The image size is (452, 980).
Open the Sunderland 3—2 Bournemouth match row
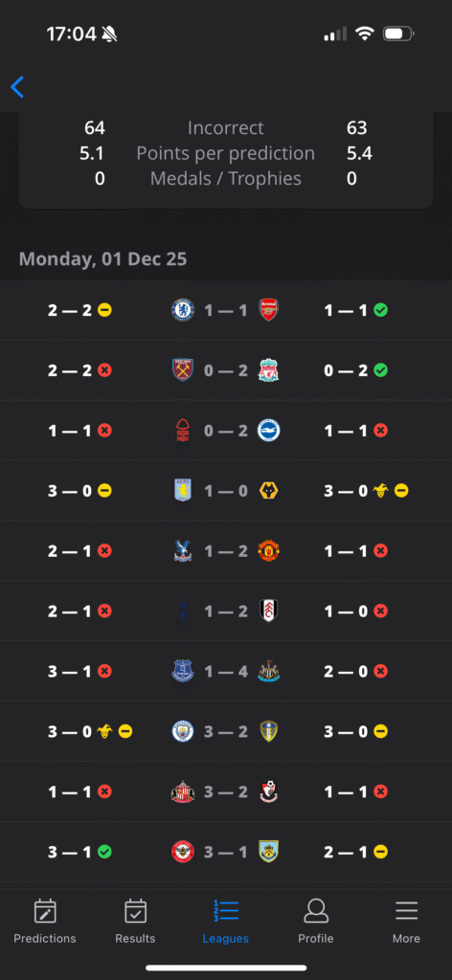226,791
